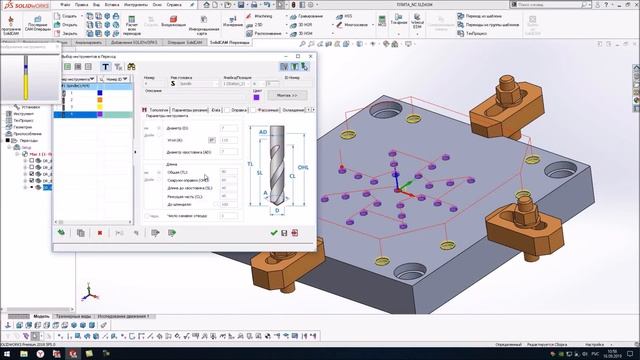Click the Измерение measure tool

[x=233, y=22]
